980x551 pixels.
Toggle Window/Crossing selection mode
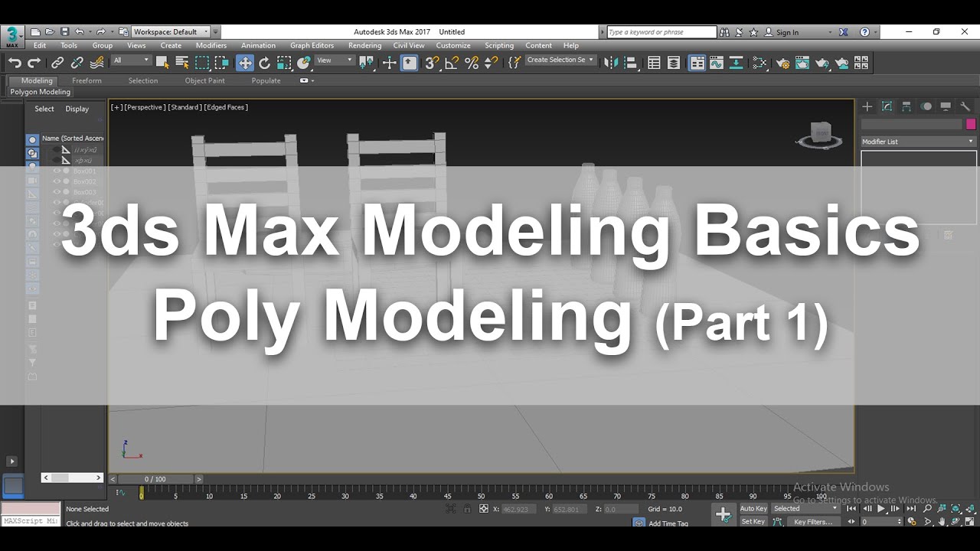point(222,63)
